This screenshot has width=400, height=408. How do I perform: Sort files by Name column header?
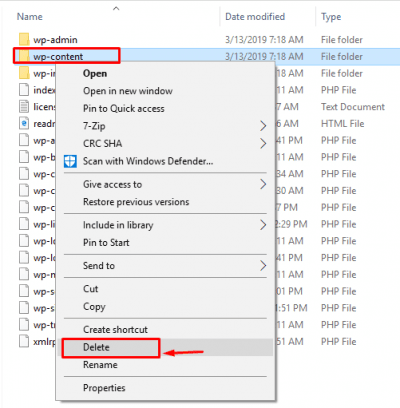30,17
